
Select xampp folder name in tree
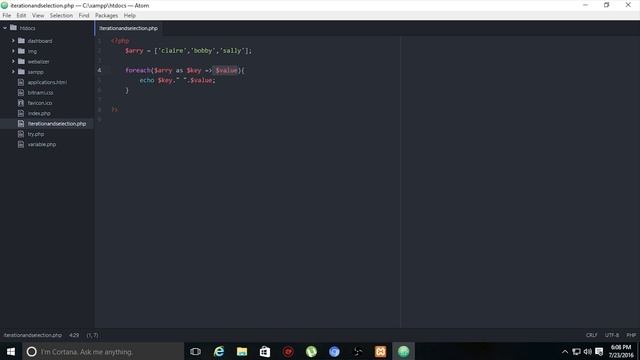pos(36,72)
